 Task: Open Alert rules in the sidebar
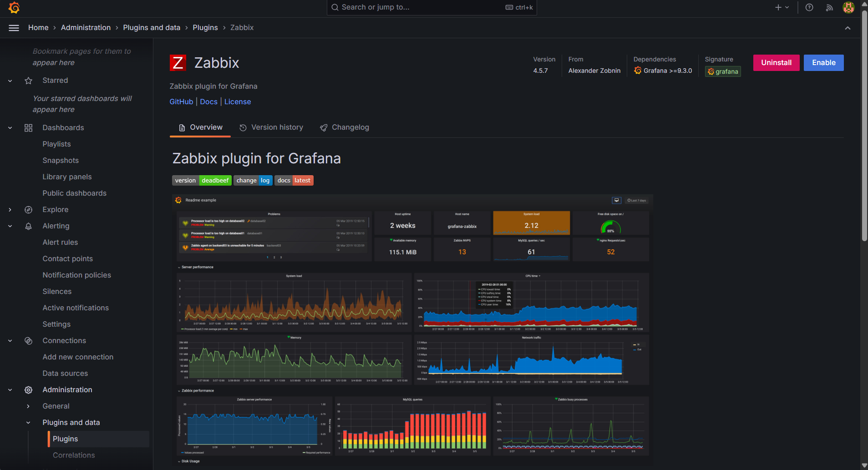point(60,243)
